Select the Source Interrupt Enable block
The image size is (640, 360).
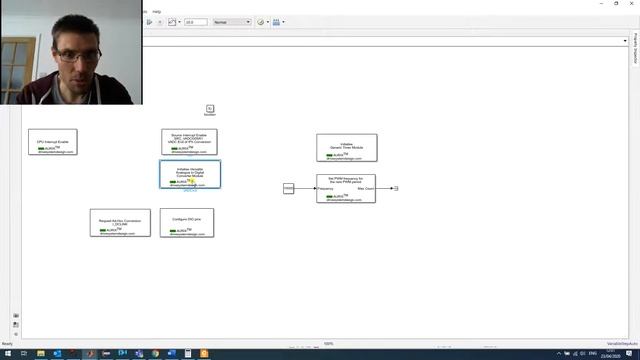coord(189,142)
